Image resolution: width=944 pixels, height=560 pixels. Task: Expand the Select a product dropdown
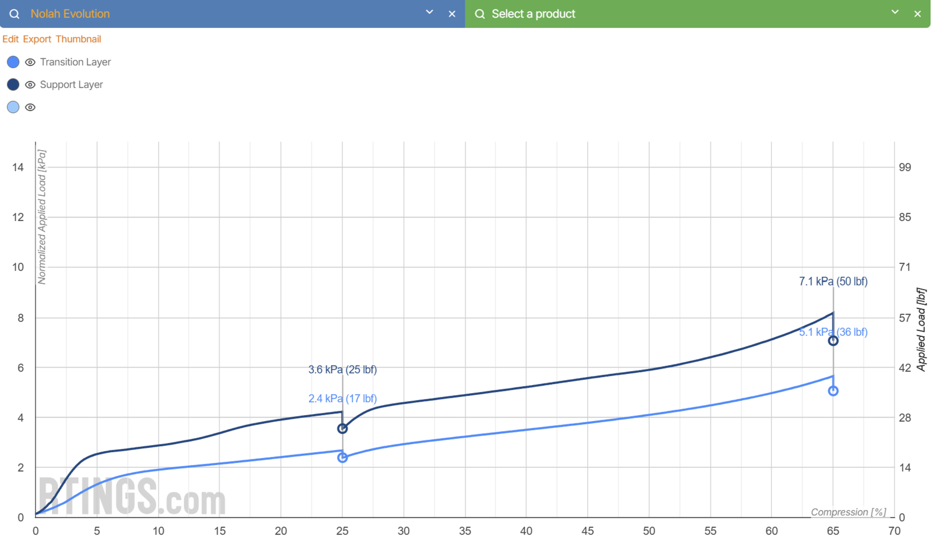(x=895, y=12)
